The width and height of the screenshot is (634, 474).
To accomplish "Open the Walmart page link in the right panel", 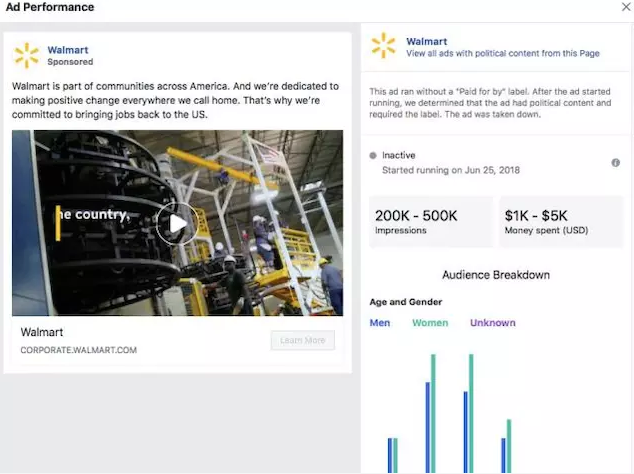I will (x=426, y=41).
